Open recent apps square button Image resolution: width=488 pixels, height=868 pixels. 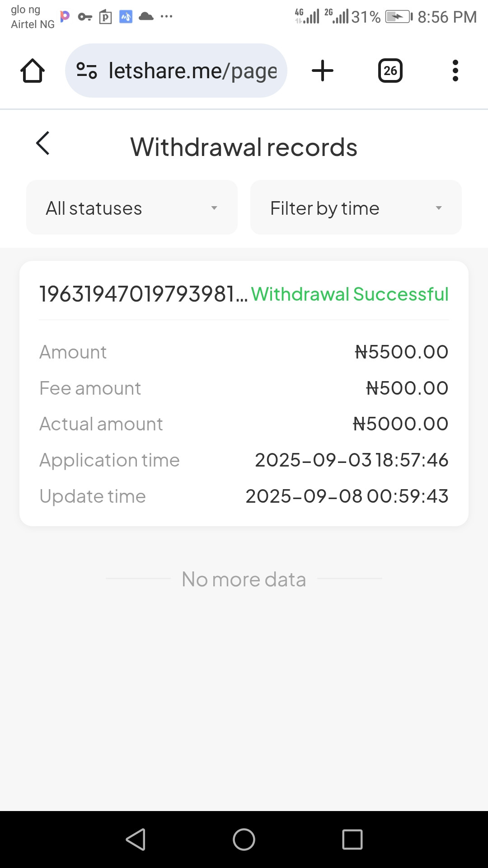[x=352, y=840]
